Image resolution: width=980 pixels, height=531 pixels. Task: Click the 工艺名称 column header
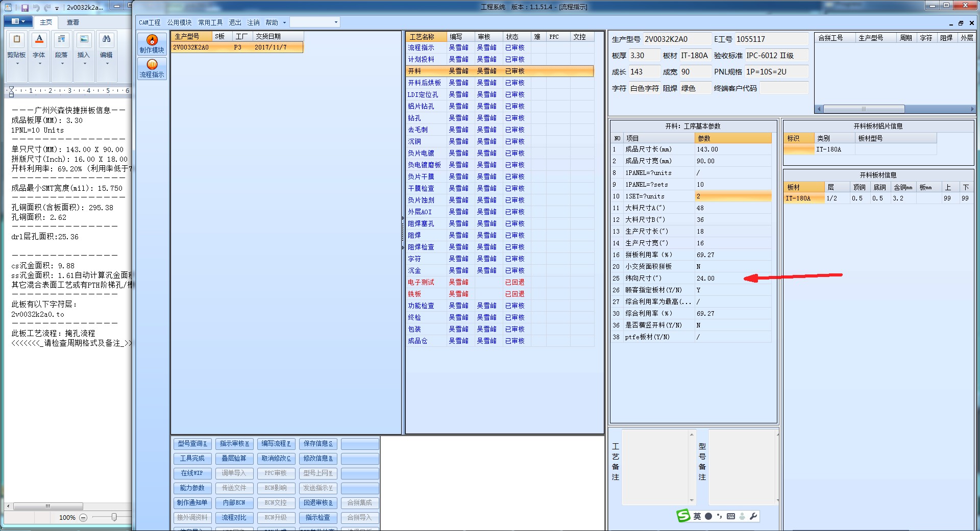(x=427, y=37)
